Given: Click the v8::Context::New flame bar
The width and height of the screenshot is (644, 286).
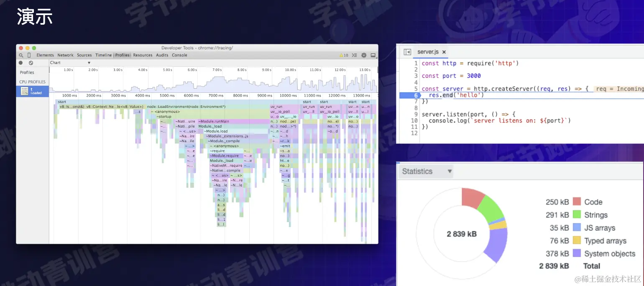Looking at the screenshot, I should click(x=115, y=107).
